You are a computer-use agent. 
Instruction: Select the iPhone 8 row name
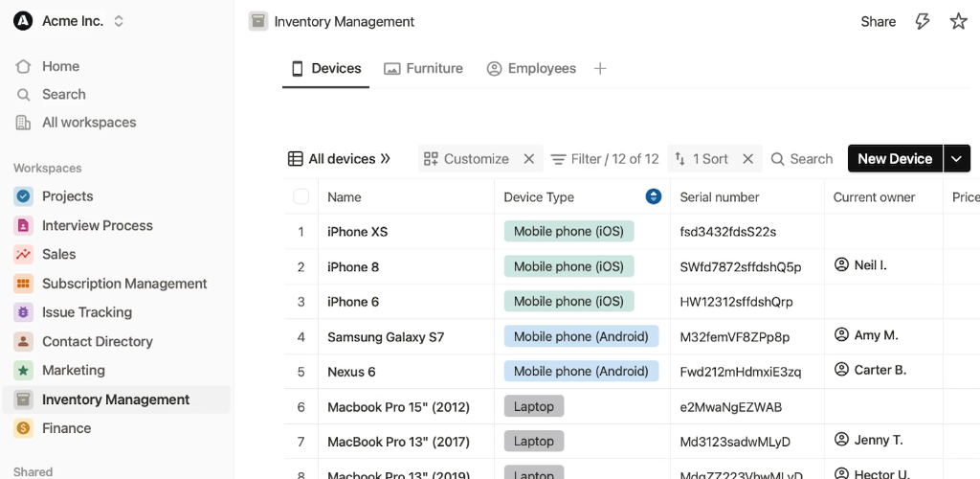(x=353, y=267)
